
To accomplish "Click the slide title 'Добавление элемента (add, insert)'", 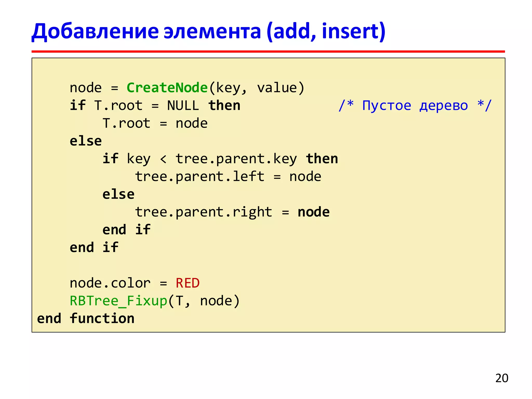I will [x=208, y=31].
